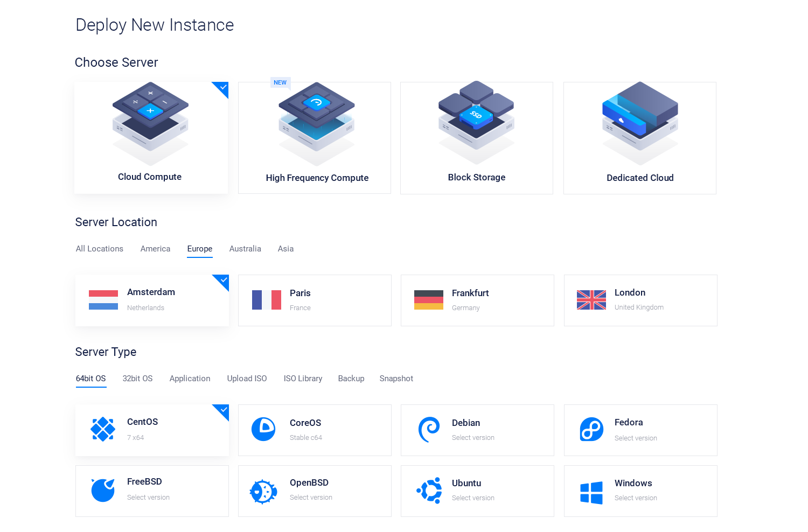Viewport: 808px width, 532px height.
Task: Choose the Windows logo icon
Action: (591, 493)
